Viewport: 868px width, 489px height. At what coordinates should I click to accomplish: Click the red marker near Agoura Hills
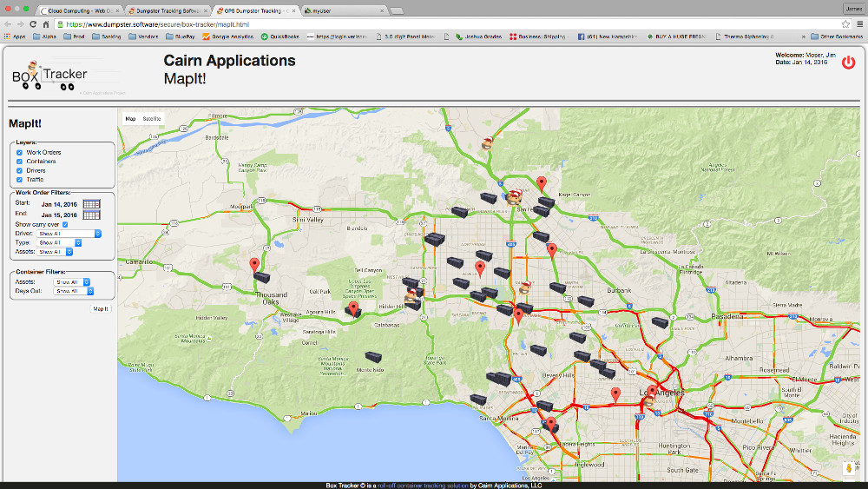point(353,308)
